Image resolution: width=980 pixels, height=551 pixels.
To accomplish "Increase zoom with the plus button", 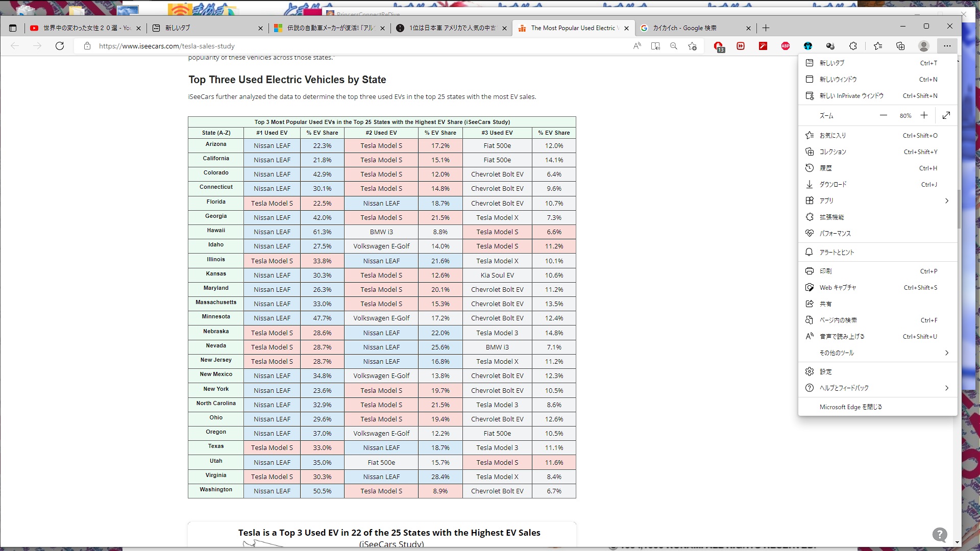I will (924, 115).
